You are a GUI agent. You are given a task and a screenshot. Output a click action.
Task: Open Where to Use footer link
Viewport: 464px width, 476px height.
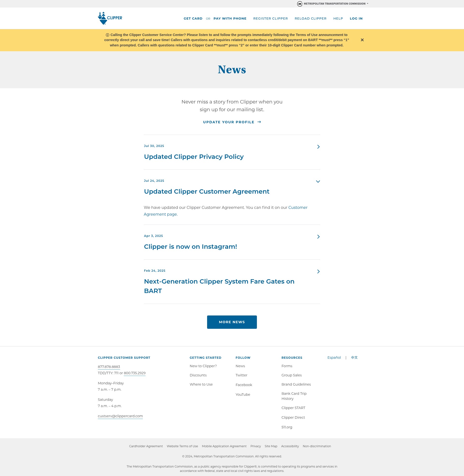(x=201, y=385)
